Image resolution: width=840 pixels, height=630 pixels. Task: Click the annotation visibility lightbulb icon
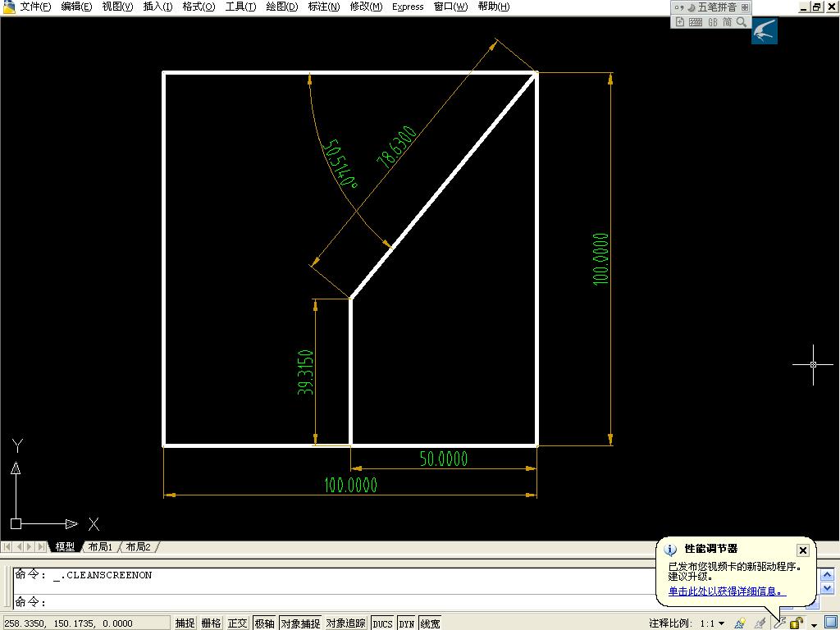(741, 623)
